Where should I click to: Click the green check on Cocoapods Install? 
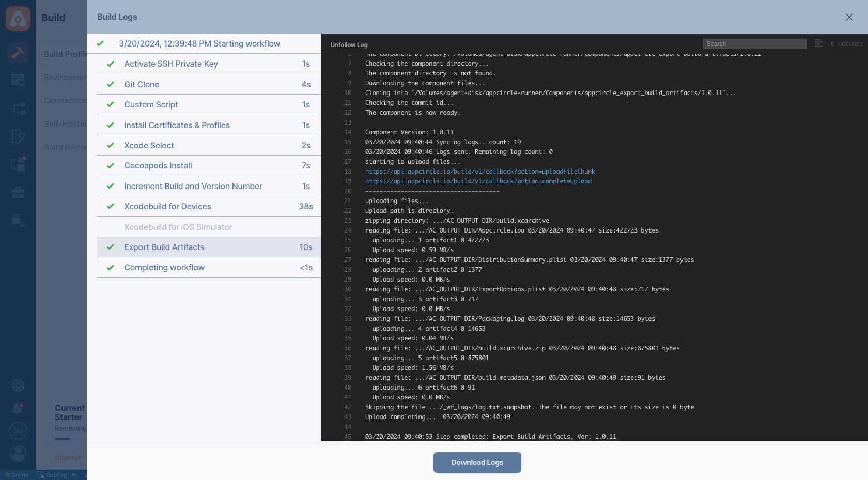pyautogui.click(x=111, y=166)
